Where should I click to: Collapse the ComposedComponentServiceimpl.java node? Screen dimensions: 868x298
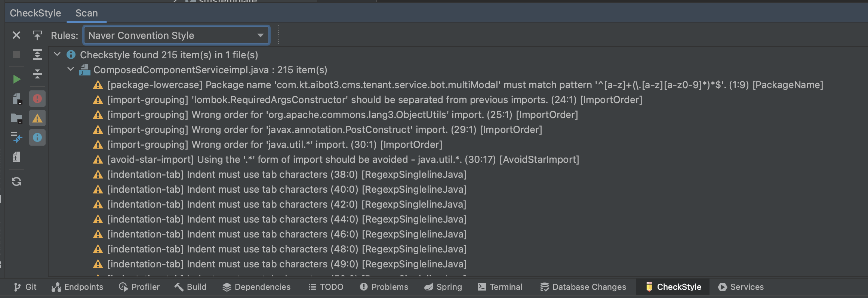point(71,69)
